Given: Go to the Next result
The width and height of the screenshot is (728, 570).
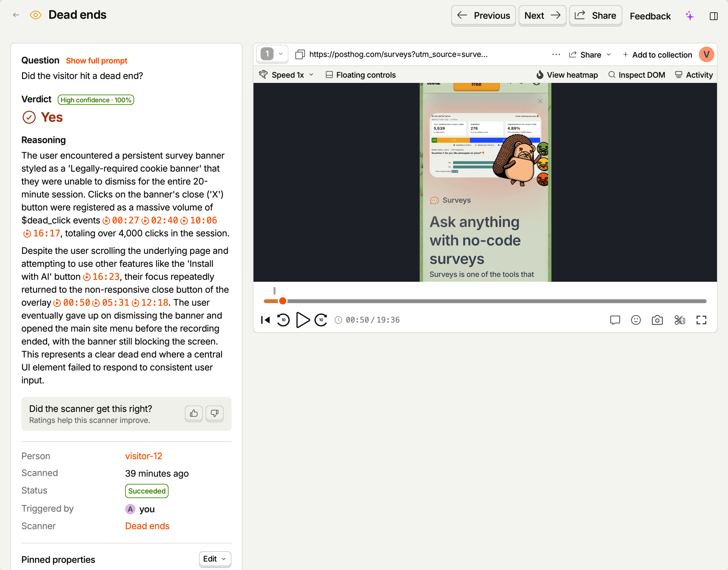Looking at the screenshot, I should tap(542, 15).
